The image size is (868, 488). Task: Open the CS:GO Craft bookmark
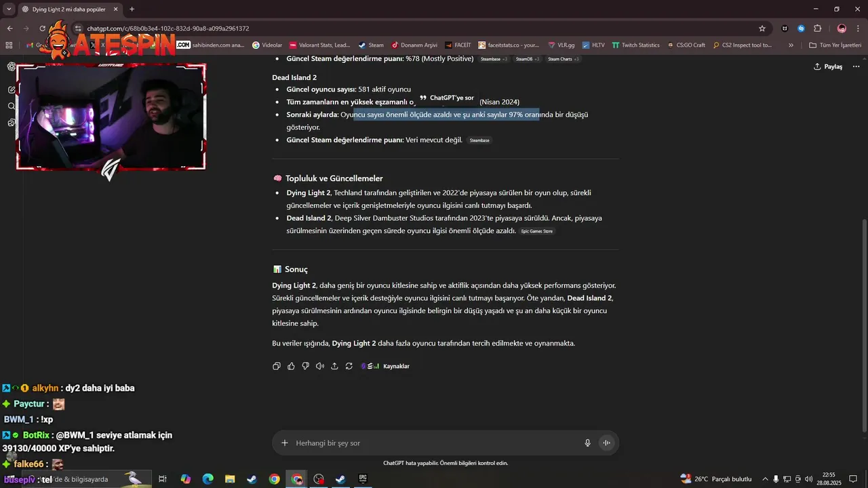(x=686, y=45)
